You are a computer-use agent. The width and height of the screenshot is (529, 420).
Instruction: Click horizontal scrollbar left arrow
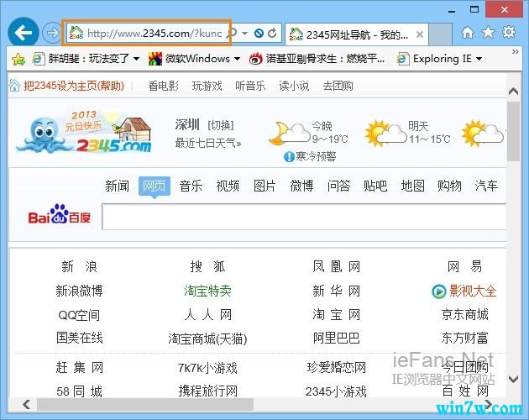click(x=26, y=404)
